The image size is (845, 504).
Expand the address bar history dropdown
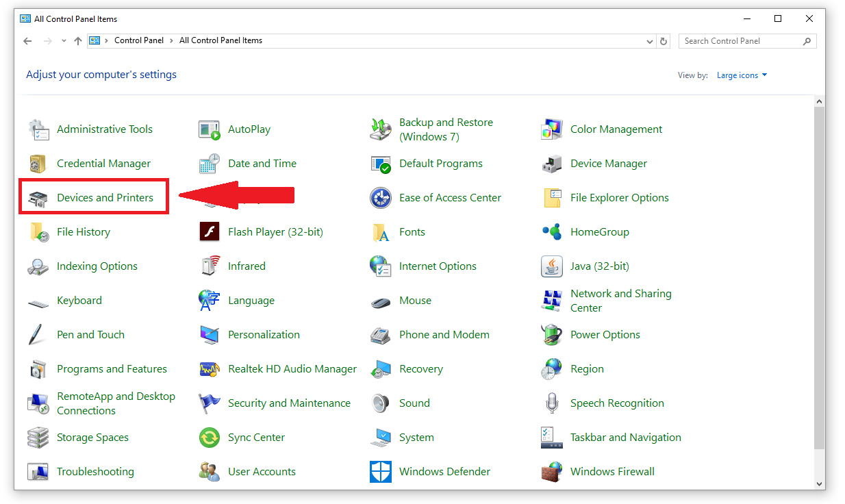[x=650, y=41]
